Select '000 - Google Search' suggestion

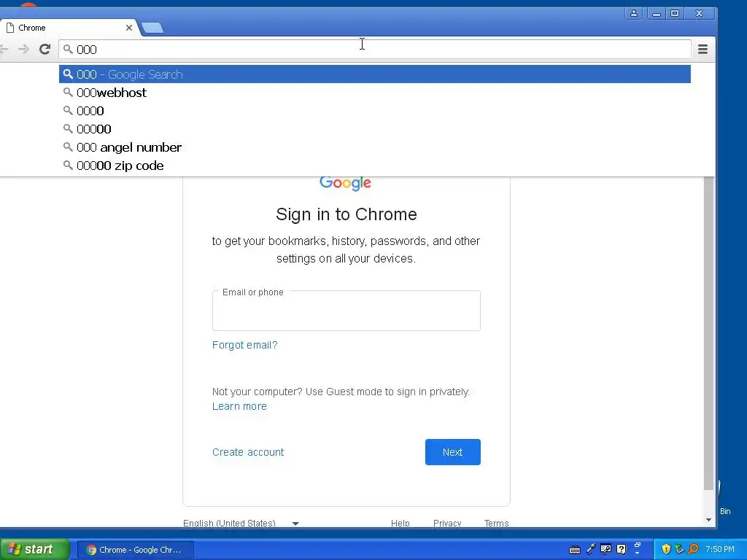click(375, 74)
